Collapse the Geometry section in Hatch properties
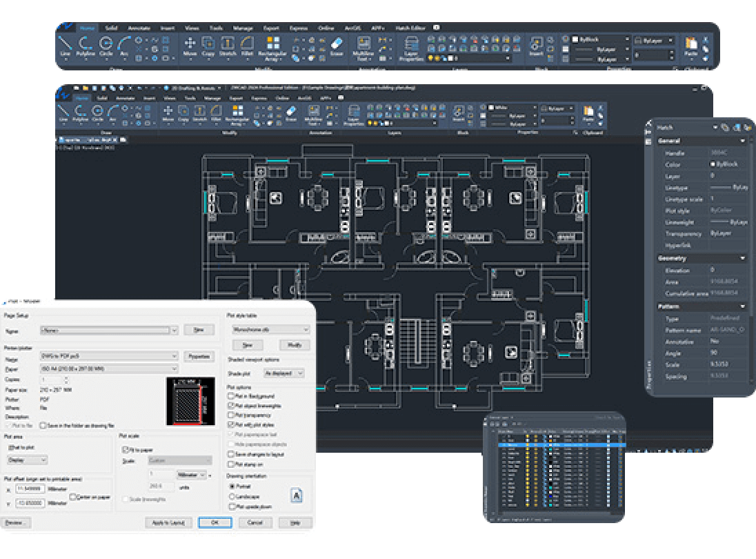 point(743,258)
